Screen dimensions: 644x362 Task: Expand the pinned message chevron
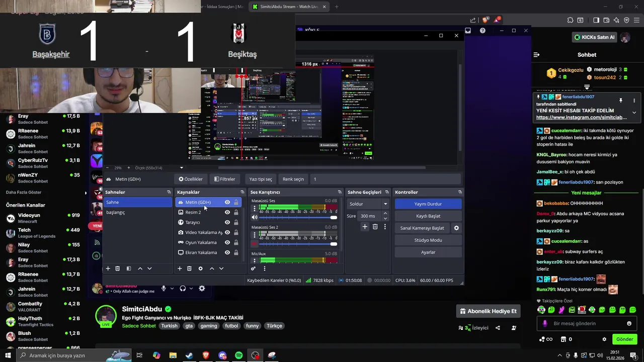634,112
